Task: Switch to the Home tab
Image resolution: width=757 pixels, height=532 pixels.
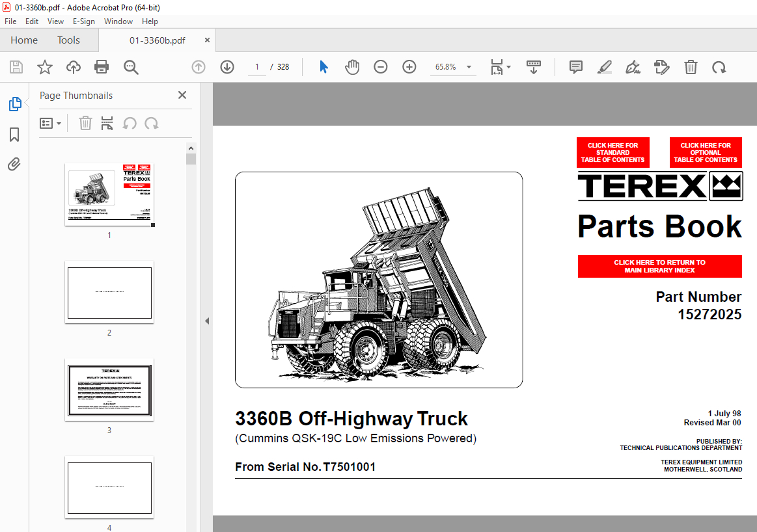Action: (x=24, y=40)
